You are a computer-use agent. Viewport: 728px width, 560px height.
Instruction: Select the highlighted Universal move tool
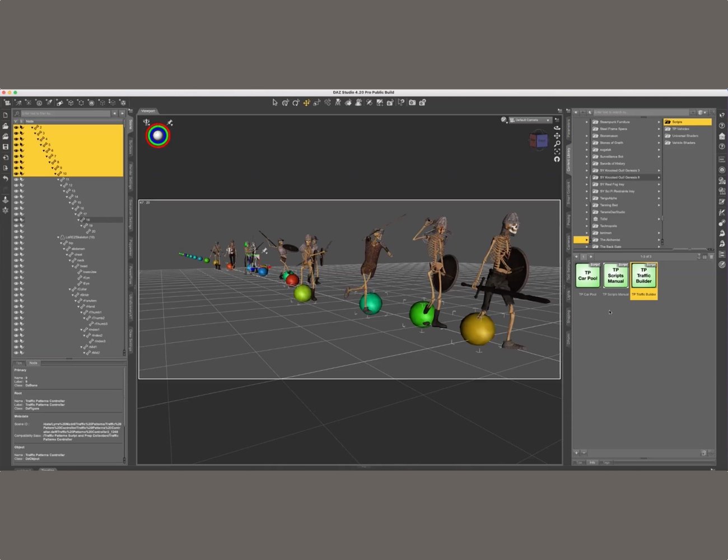pyautogui.click(x=306, y=102)
